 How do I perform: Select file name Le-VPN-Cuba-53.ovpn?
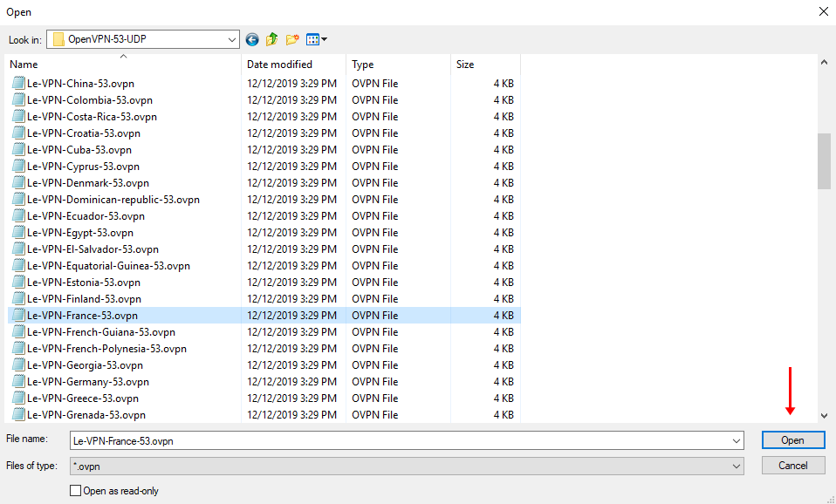coord(79,149)
